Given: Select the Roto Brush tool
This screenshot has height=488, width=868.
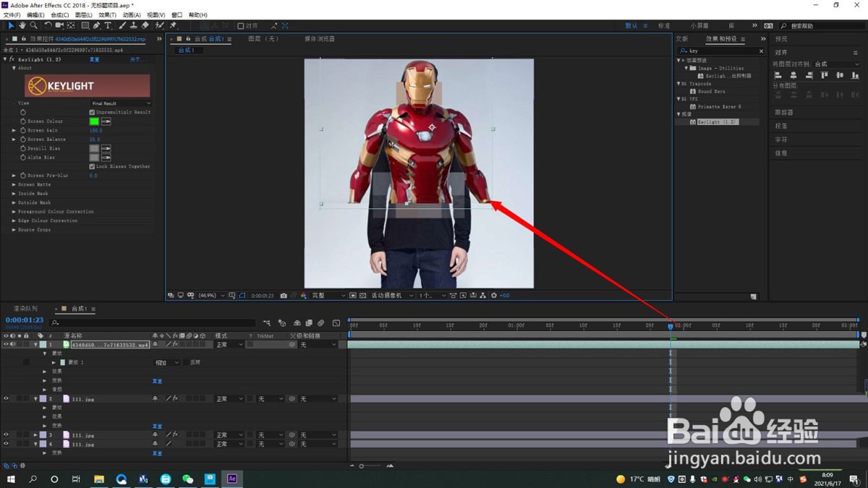Looking at the screenshot, I should tap(160, 25).
